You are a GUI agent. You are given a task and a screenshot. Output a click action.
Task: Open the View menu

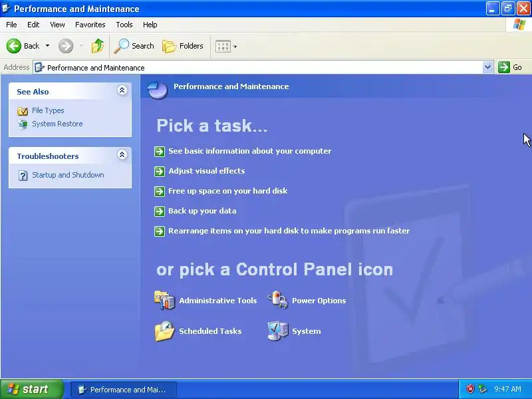57,25
